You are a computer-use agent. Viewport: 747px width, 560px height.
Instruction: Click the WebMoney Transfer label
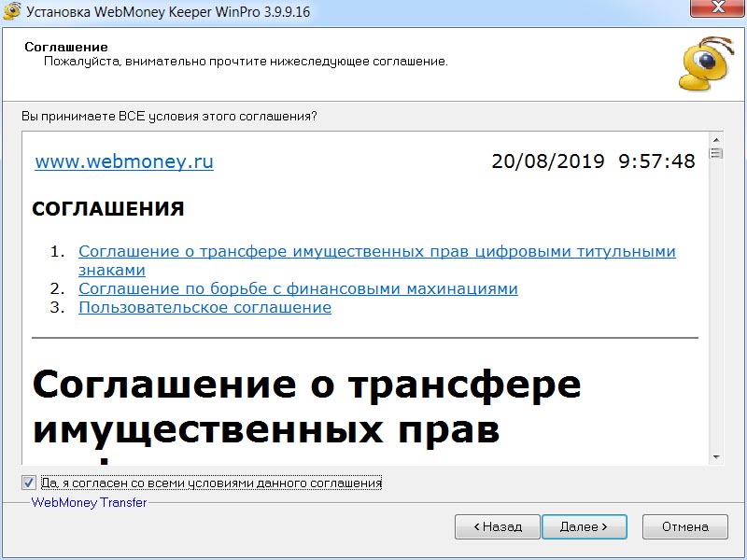[x=89, y=502]
